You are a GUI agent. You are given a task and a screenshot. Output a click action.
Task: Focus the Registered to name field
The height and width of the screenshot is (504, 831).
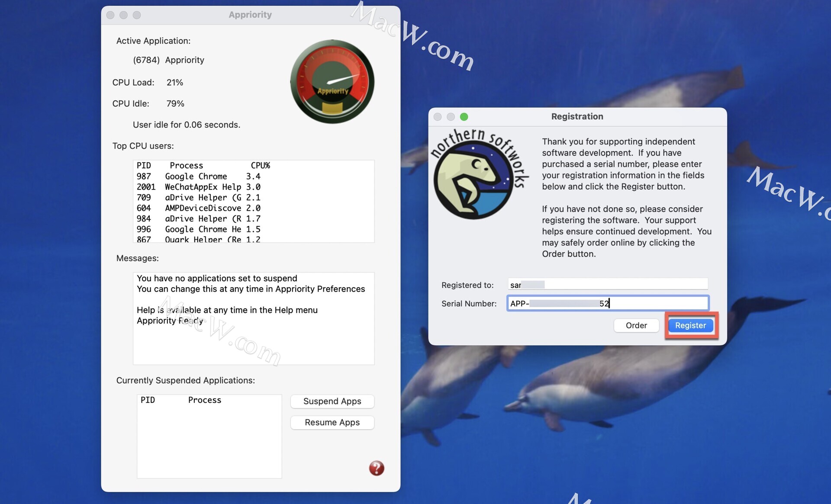coord(608,285)
